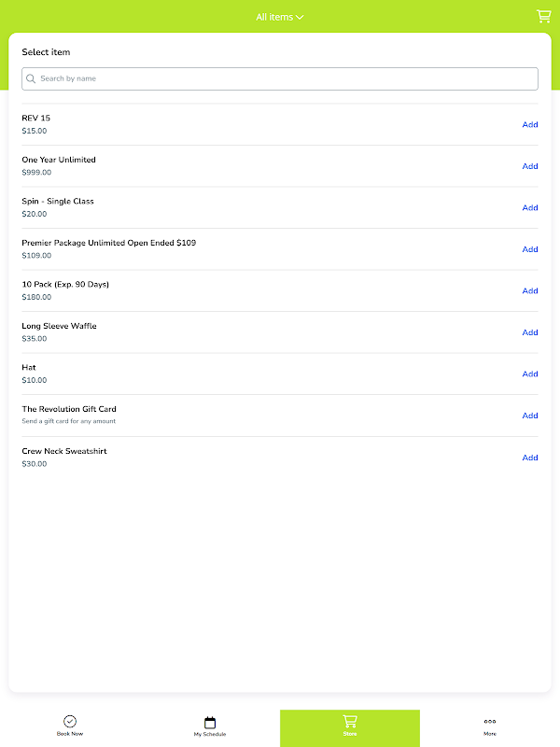Add The Revolution Gift Card
The width and height of the screenshot is (560, 747).
tap(529, 416)
